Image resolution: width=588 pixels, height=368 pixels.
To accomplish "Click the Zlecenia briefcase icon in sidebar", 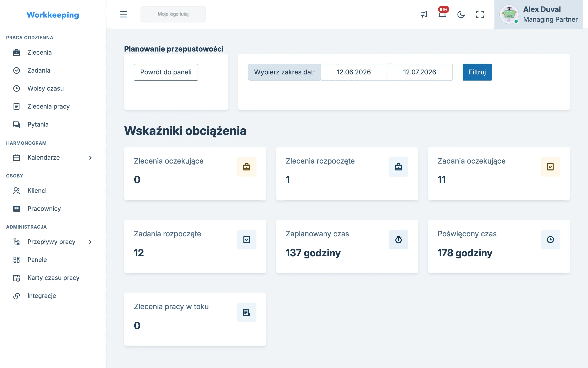I will (17, 52).
